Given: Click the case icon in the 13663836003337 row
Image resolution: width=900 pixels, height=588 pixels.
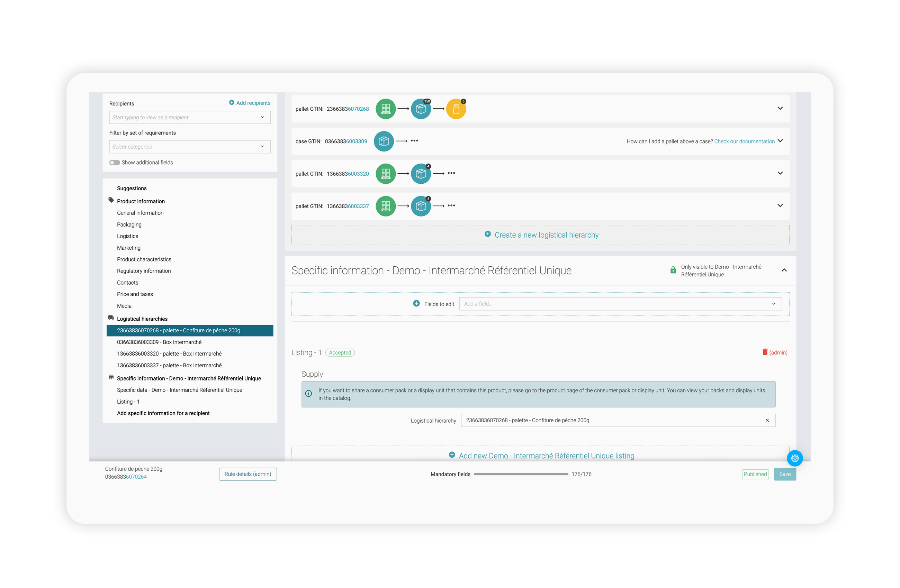Looking at the screenshot, I should point(421,206).
